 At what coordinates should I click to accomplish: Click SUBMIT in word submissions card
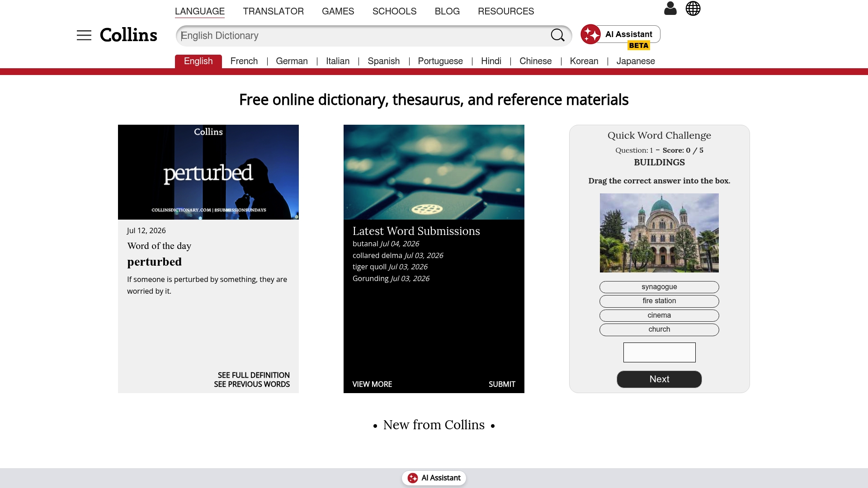click(502, 384)
